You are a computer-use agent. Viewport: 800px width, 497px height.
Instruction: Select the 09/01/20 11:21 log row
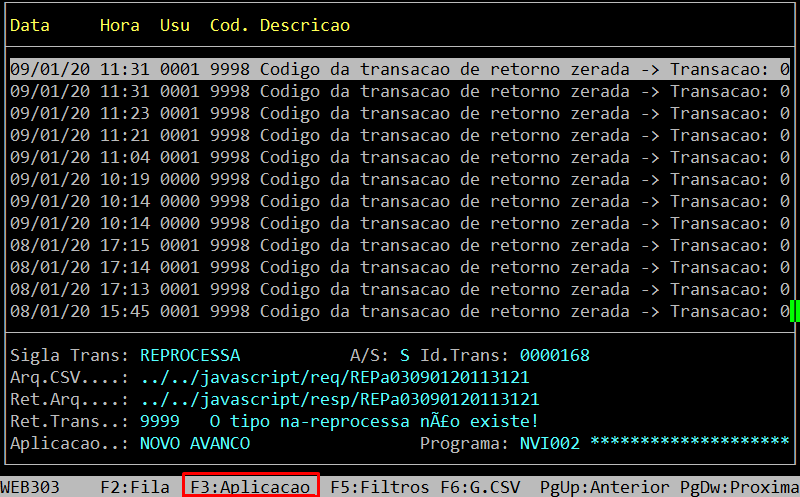pos(399,135)
